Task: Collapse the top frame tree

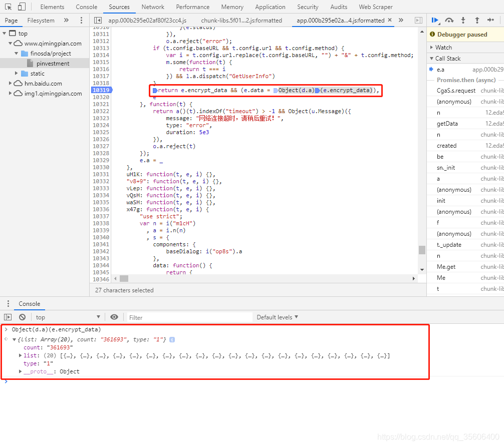Action: point(4,34)
